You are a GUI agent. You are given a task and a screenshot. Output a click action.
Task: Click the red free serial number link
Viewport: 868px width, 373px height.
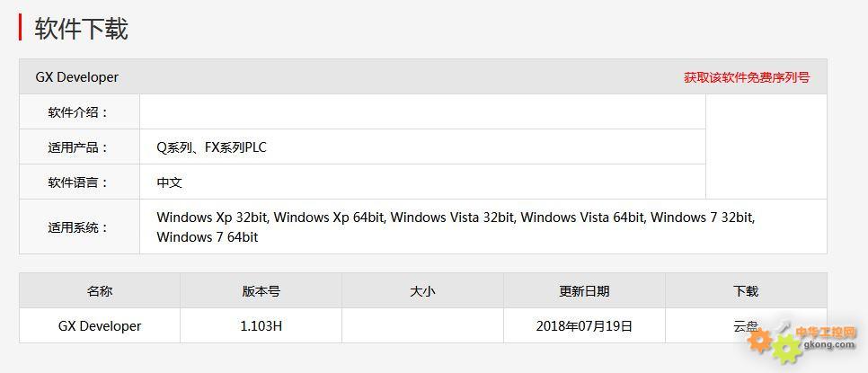point(746,77)
